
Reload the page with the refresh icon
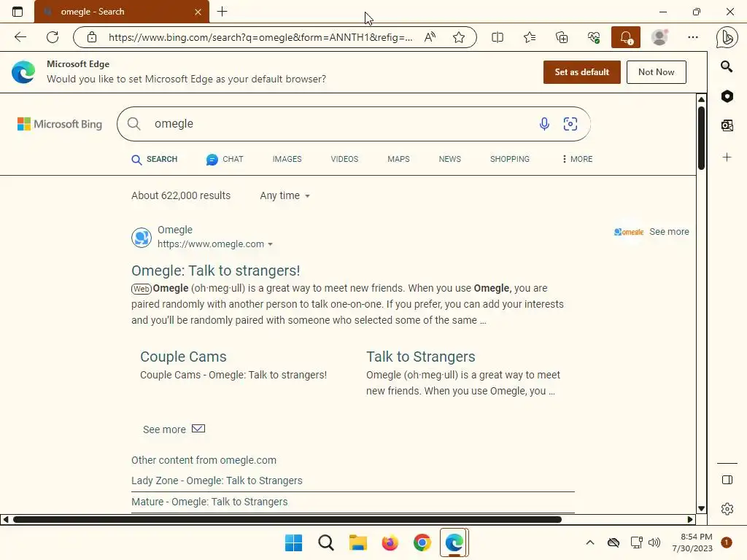[53, 37]
